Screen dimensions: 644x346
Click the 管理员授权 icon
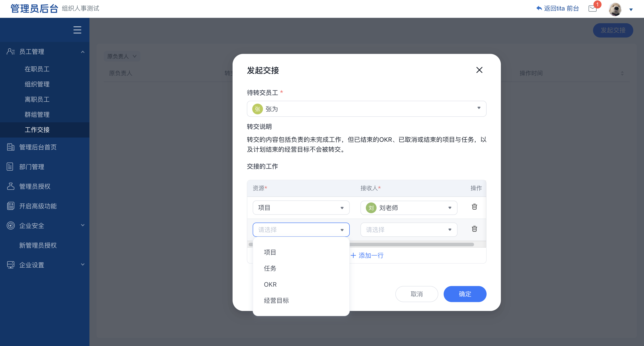(x=11, y=186)
